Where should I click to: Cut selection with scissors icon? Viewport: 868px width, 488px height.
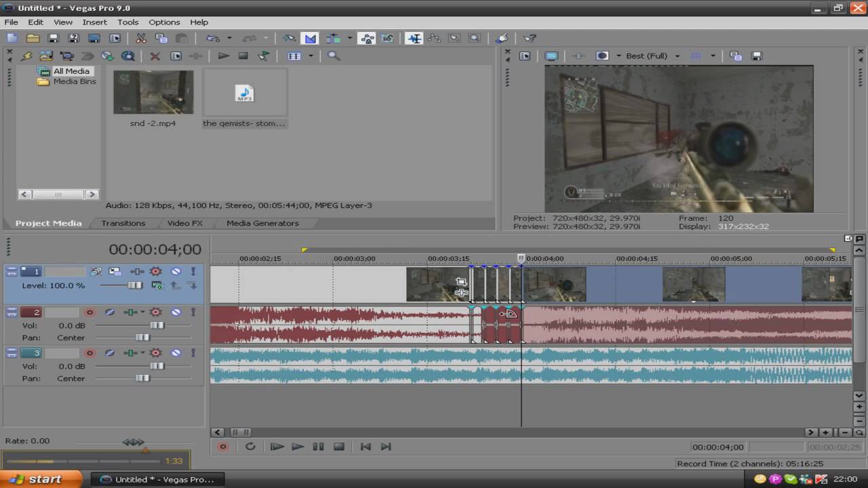tap(141, 39)
